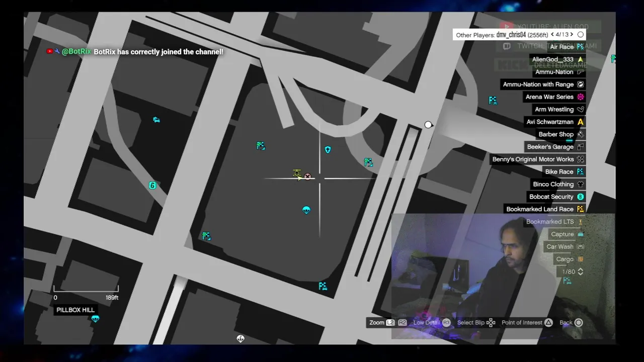Select the green Bobcat Security B icon
This screenshot has height=362, width=644.
click(x=581, y=197)
